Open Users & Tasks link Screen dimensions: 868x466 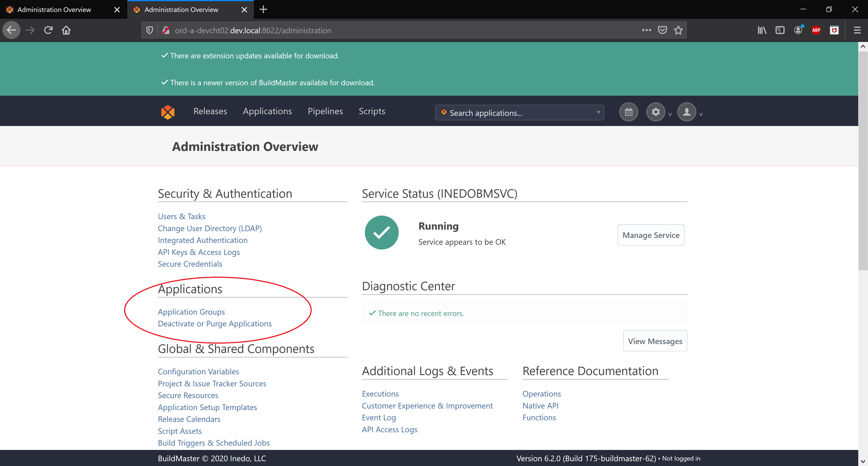coord(181,216)
